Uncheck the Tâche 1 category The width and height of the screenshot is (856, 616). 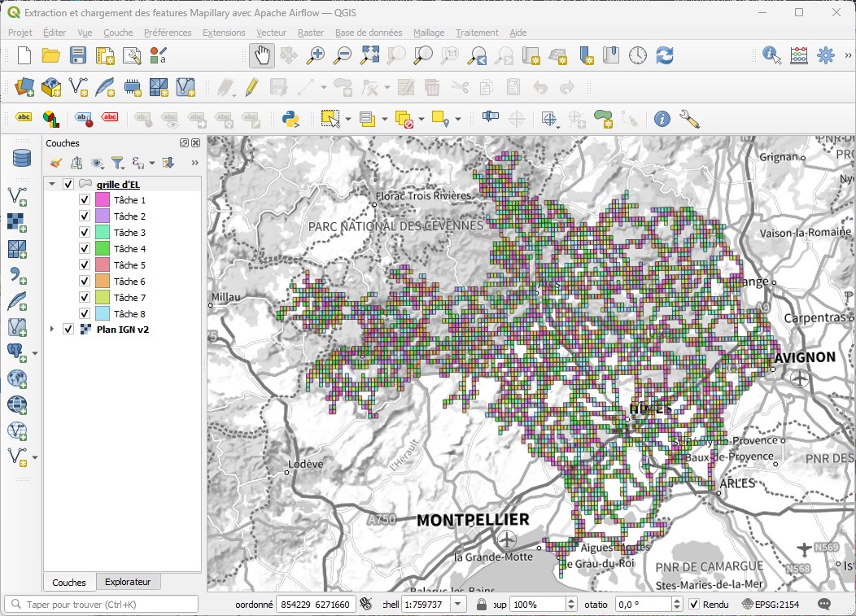click(x=85, y=200)
